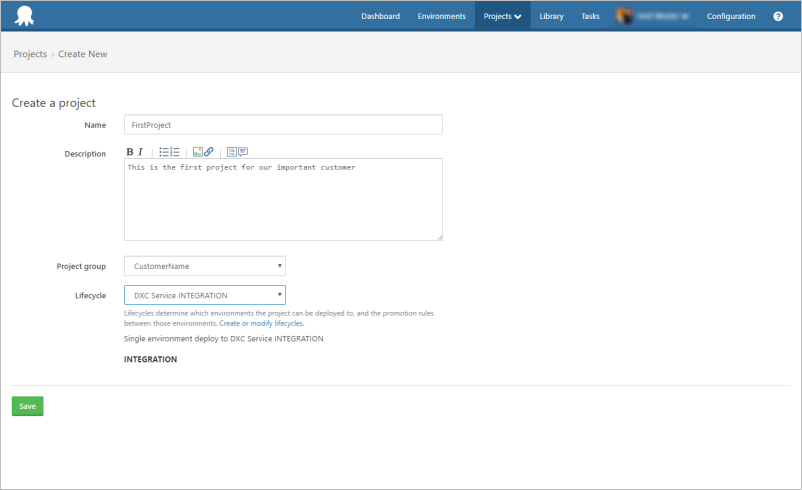Screen dimensions: 802x490
Task: Insert a numbered list in description
Action: click(175, 152)
